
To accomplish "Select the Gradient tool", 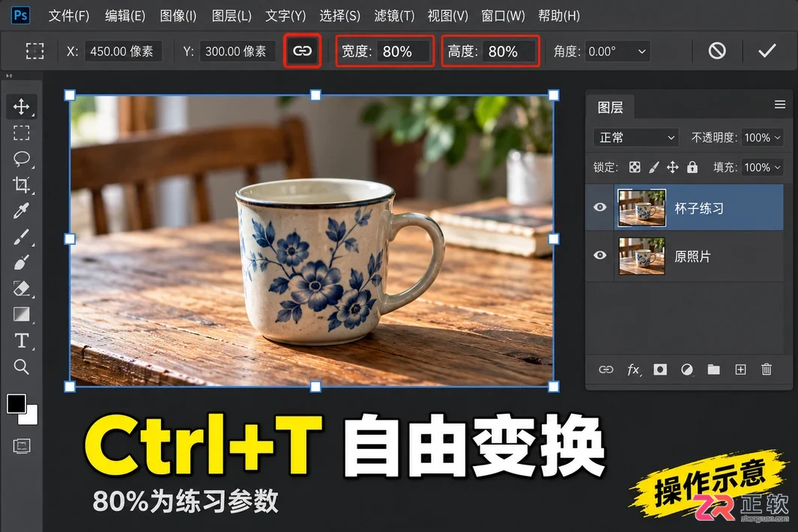I will click(21, 314).
